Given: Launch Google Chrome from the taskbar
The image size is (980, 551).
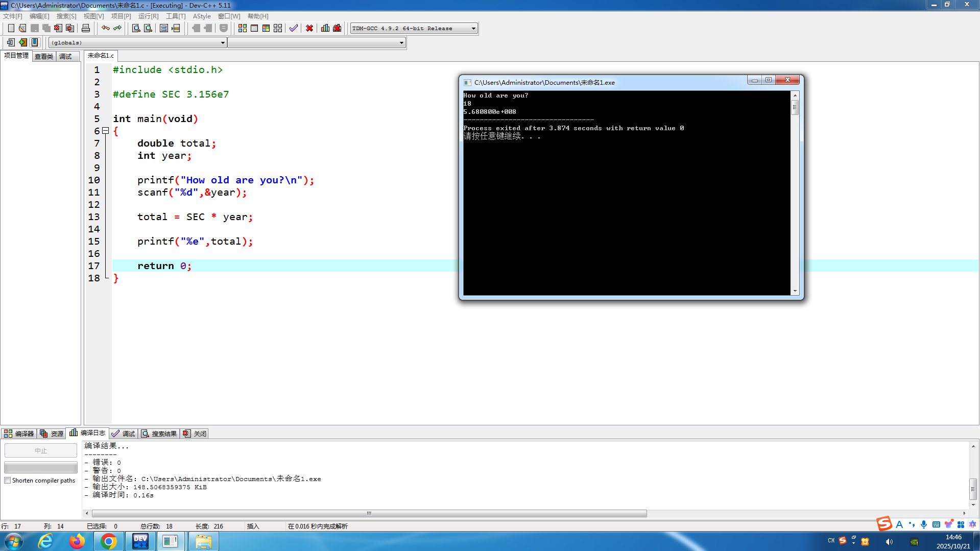Looking at the screenshot, I should tap(108, 541).
